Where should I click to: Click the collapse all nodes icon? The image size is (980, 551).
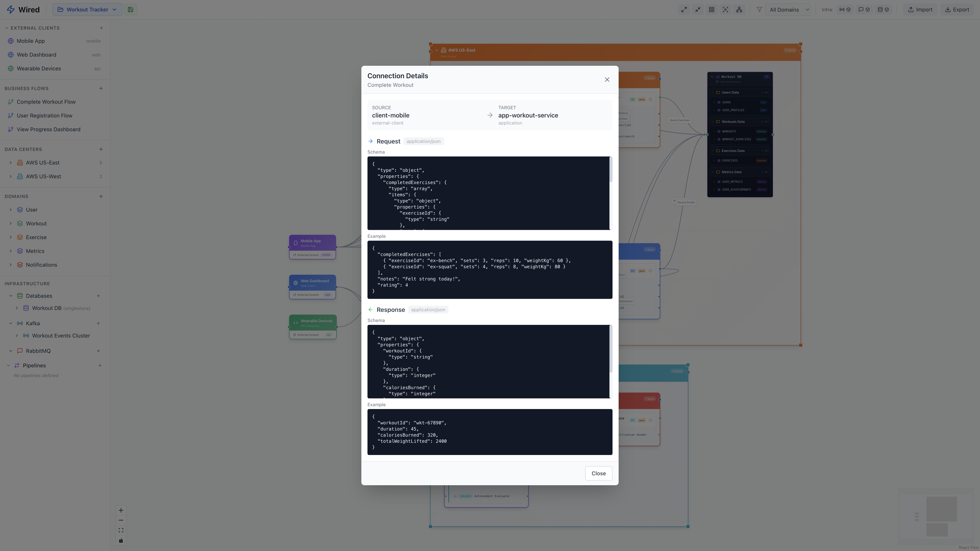click(698, 9)
